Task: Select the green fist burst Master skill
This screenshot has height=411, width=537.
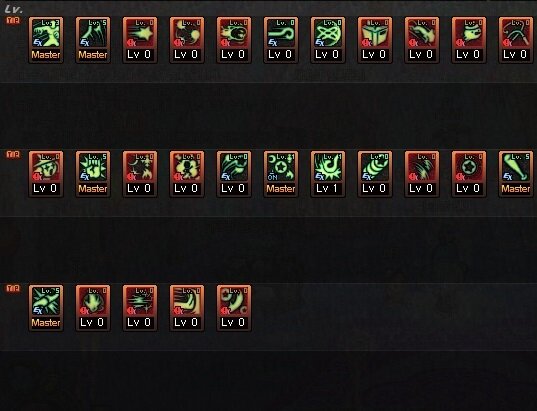Action: (x=93, y=174)
